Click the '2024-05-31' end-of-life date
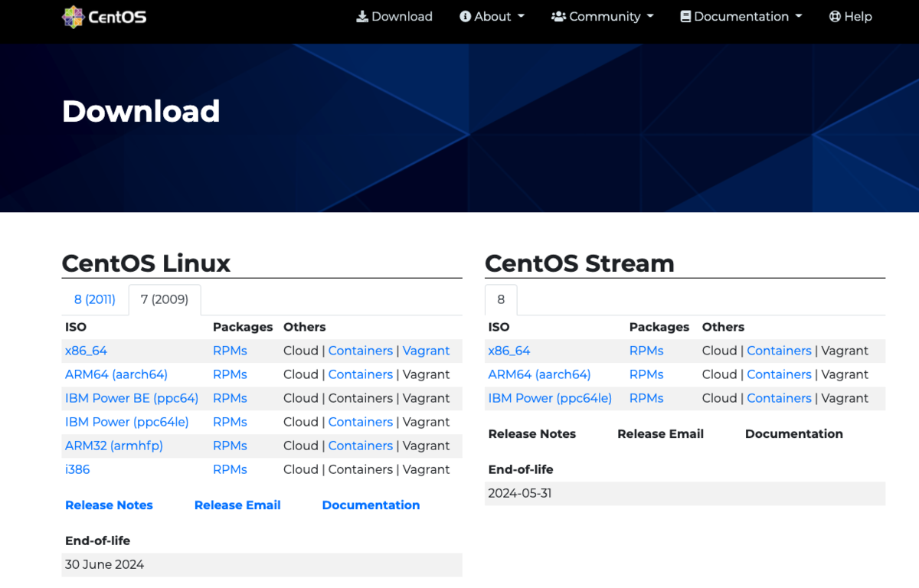The width and height of the screenshot is (919, 588). point(520,494)
